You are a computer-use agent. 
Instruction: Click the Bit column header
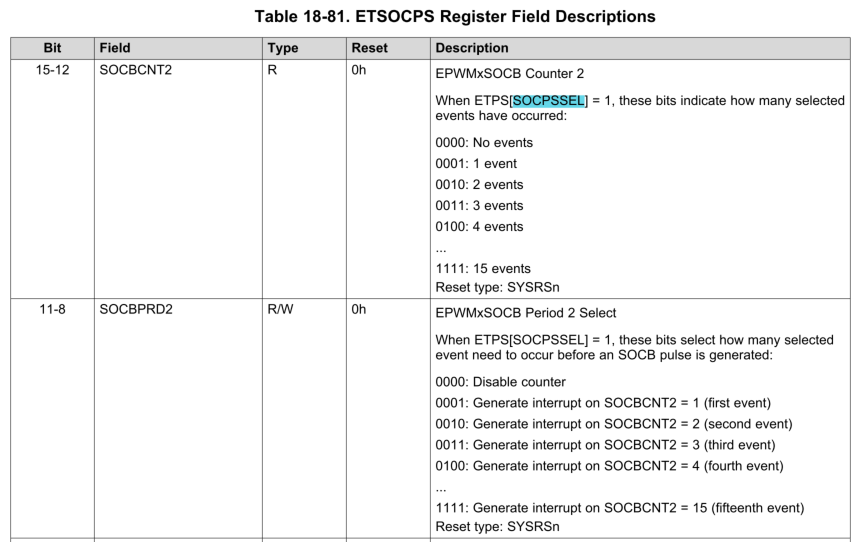point(52,48)
